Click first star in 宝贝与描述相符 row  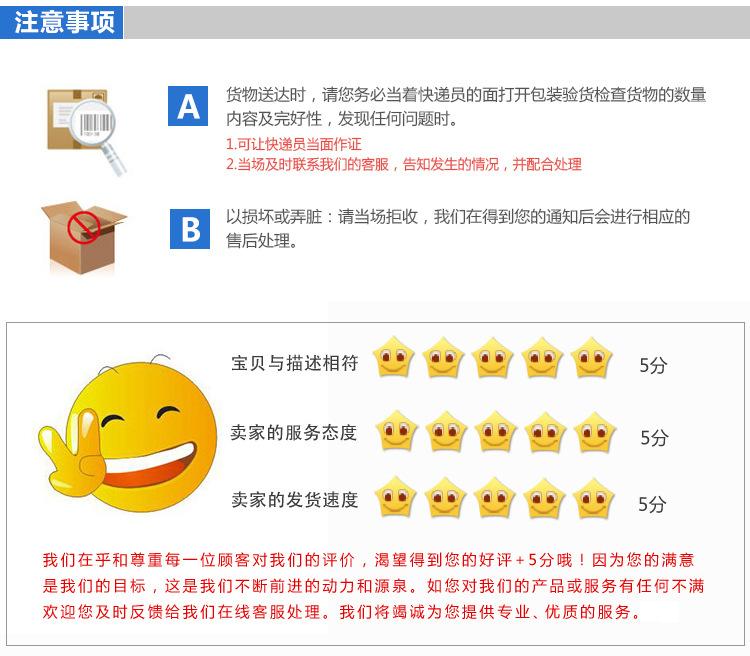coord(393,357)
